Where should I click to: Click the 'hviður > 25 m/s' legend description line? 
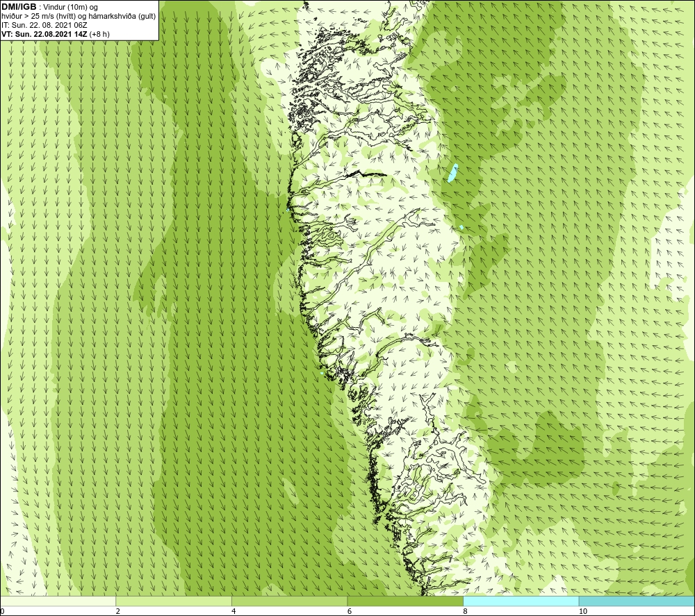(x=79, y=17)
